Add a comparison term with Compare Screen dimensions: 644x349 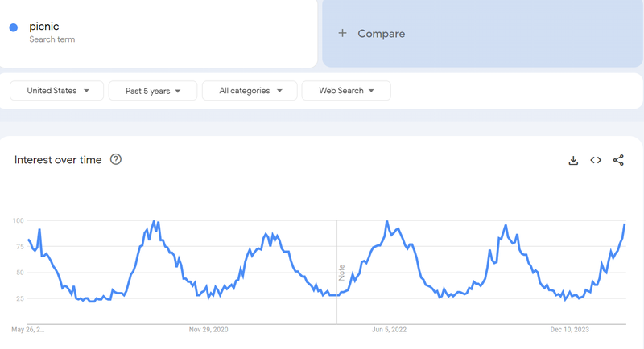(x=482, y=33)
